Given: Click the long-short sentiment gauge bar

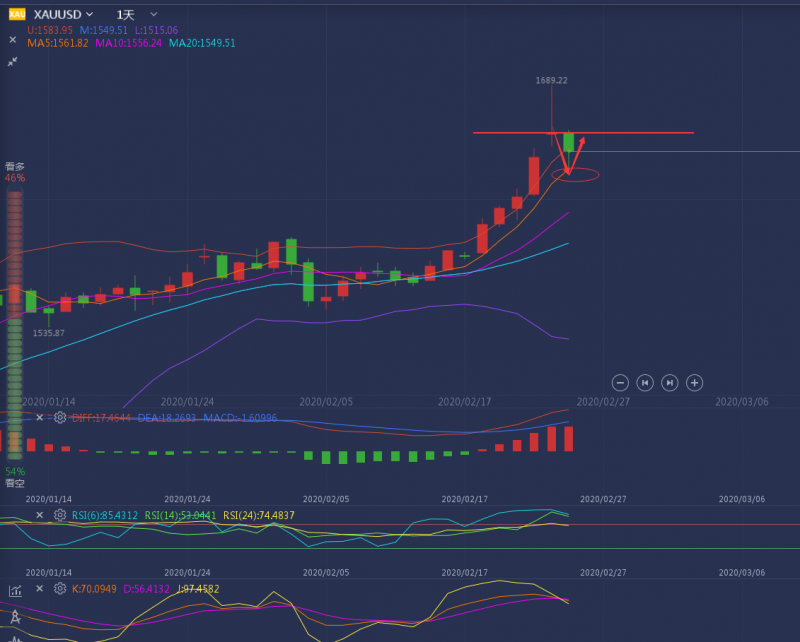Looking at the screenshot, I should (15, 325).
